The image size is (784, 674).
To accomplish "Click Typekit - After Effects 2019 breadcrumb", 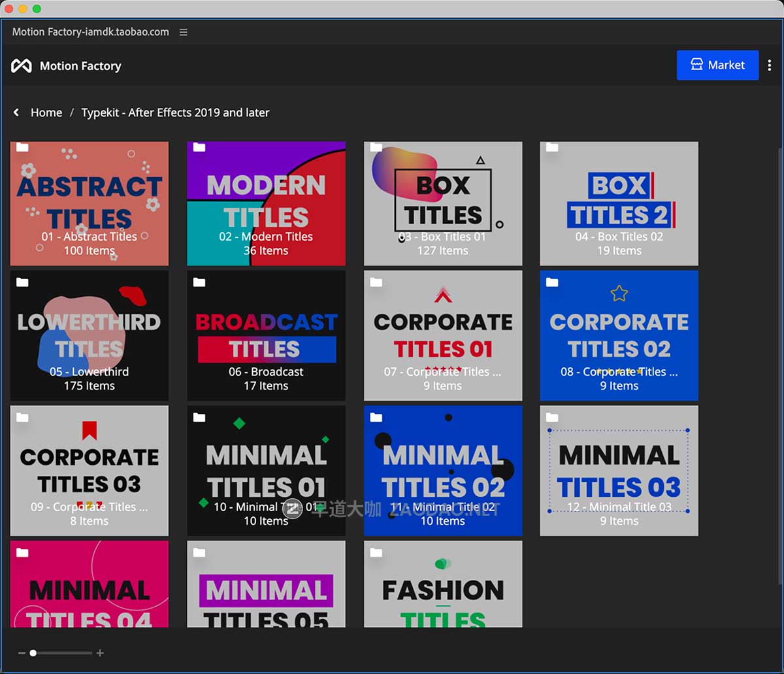I will 175,112.
